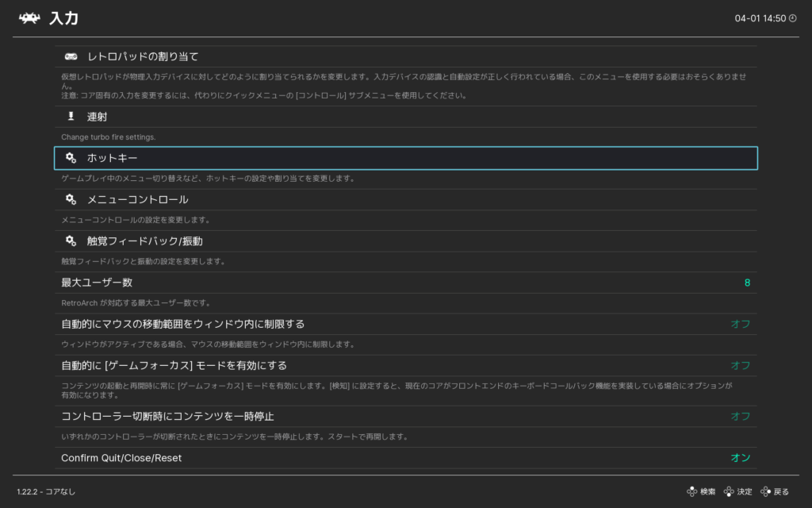Open the レトロパッドの割り当て submenu

click(143, 56)
